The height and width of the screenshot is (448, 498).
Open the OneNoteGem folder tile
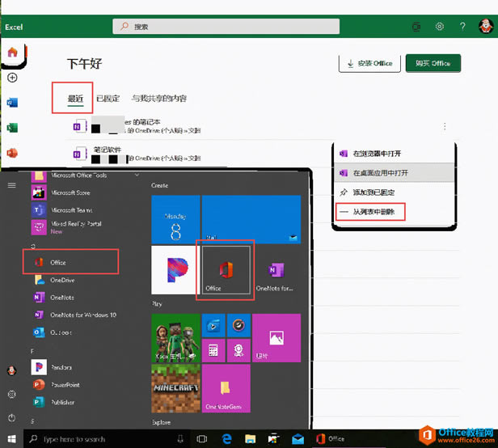226,388
